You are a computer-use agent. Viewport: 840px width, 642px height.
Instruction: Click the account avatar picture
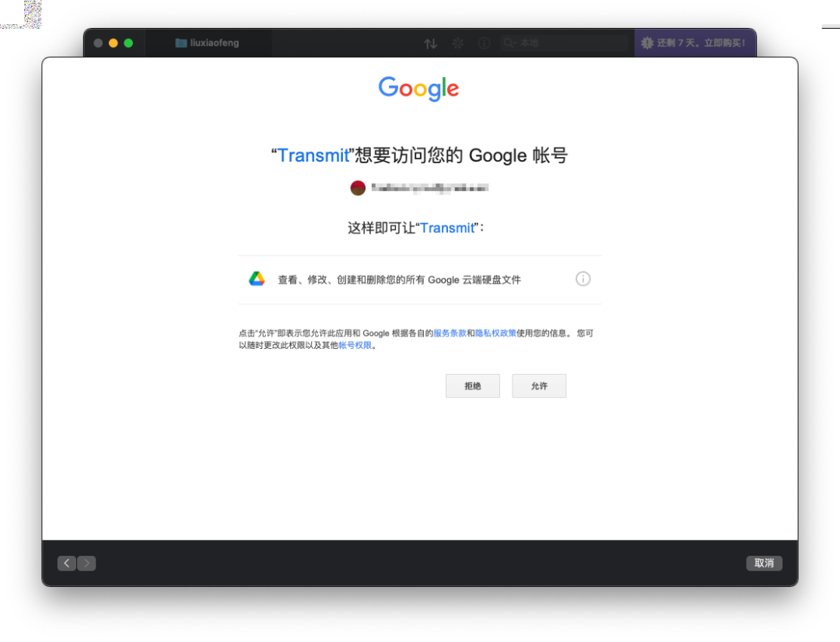point(358,188)
